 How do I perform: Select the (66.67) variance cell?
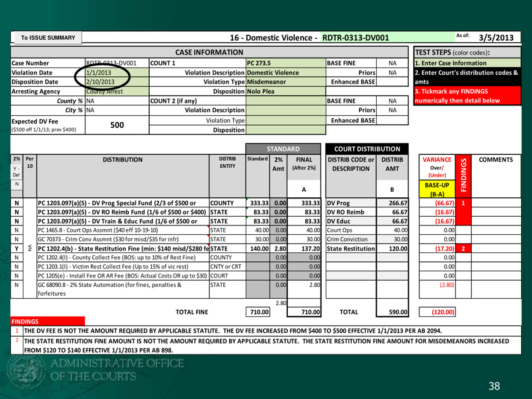pos(437,203)
